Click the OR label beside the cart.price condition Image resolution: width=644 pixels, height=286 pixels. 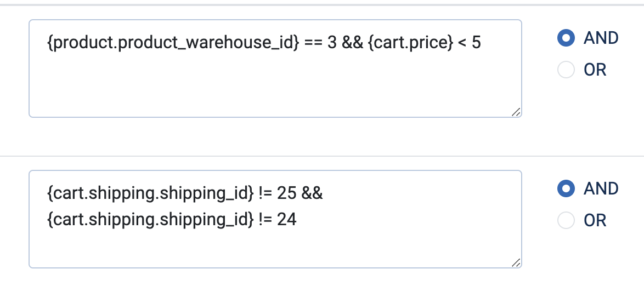point(595,70)
